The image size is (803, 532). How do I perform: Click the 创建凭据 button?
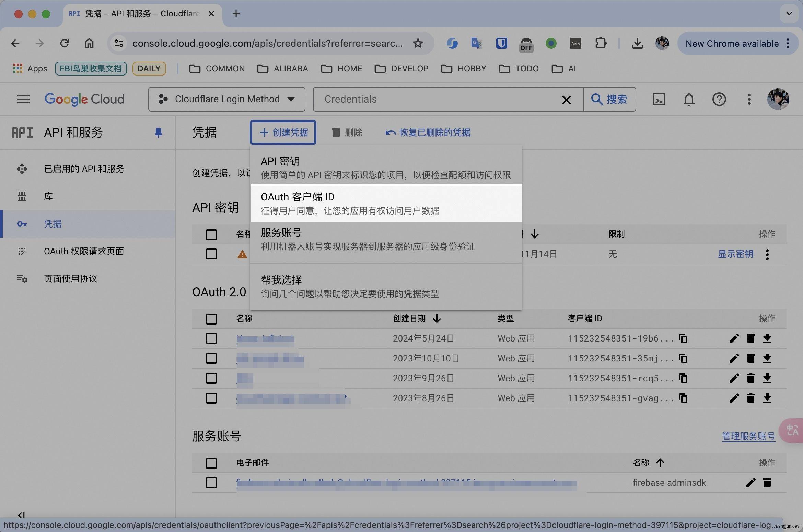pos(283,132)
